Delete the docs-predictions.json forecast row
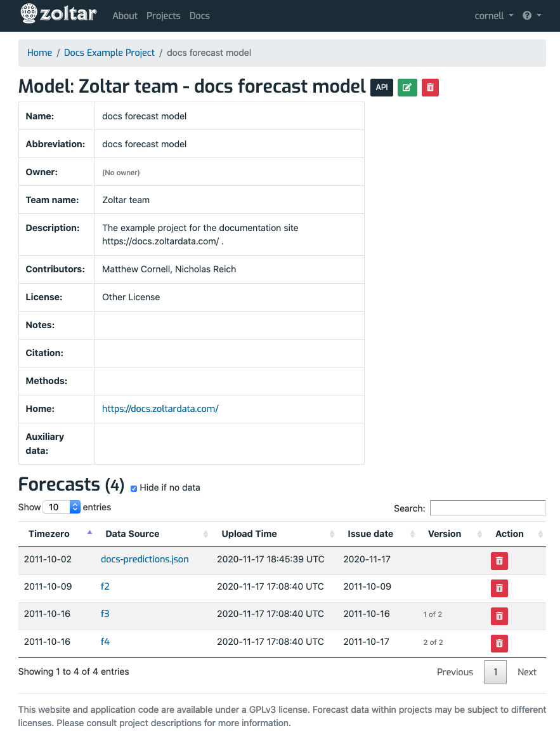The image size is (560, 735). [499, 561]
